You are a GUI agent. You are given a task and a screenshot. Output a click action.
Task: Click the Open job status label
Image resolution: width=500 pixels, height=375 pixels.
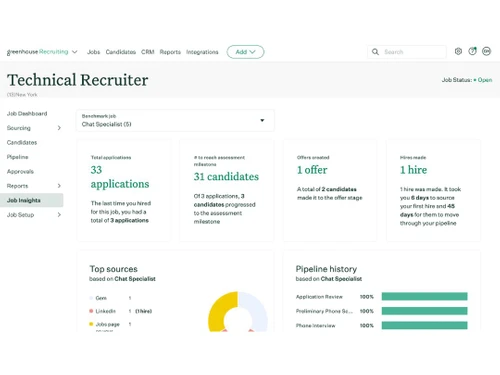pyautogui.click(x=485, y=80)
